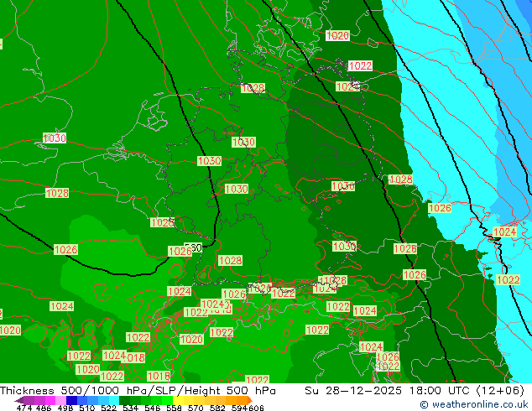Click the 606 value in the legend
The width and height of the screenshot is (532, 411).
(x=257, y=408)
